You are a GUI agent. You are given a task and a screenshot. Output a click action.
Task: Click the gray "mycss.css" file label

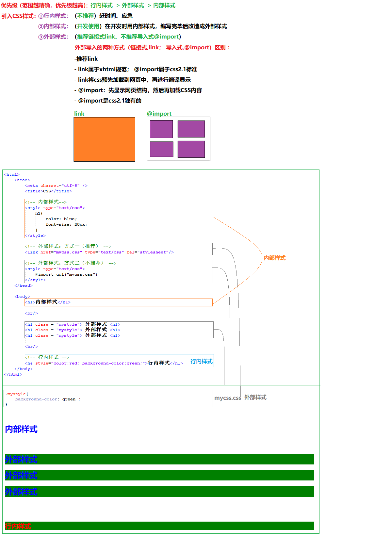(227, 398)
